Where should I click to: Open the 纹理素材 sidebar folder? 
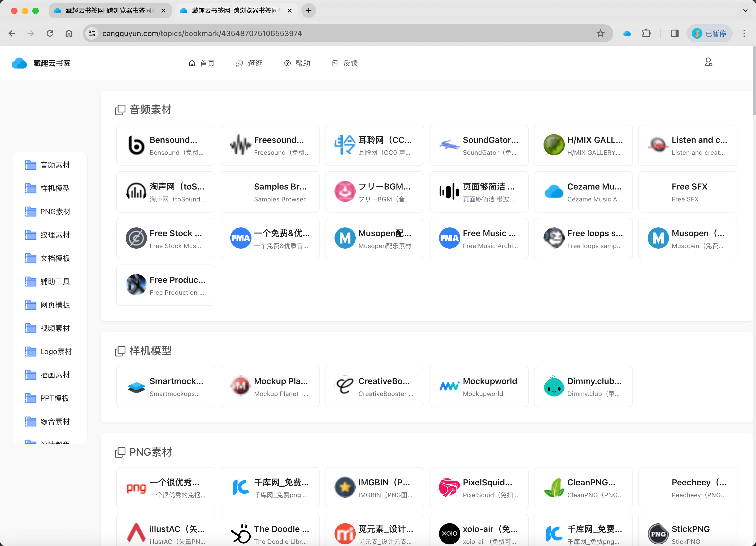(x=55, y=235)
